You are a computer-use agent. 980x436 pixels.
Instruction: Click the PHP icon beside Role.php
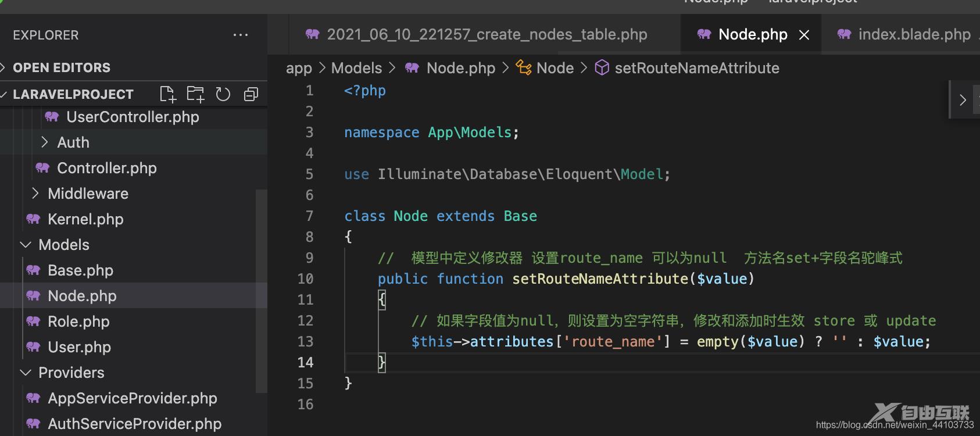[33, 321]
